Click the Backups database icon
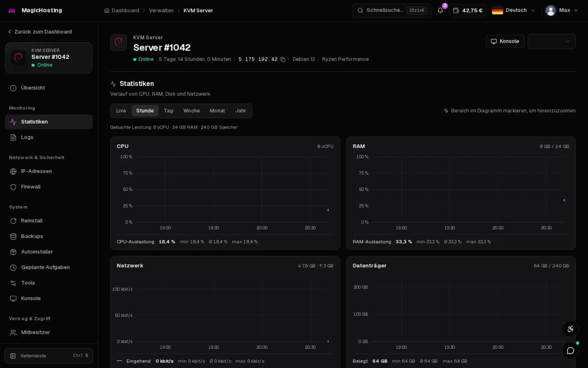The height and width of the screenshot is (368, 588). [13, 237]
